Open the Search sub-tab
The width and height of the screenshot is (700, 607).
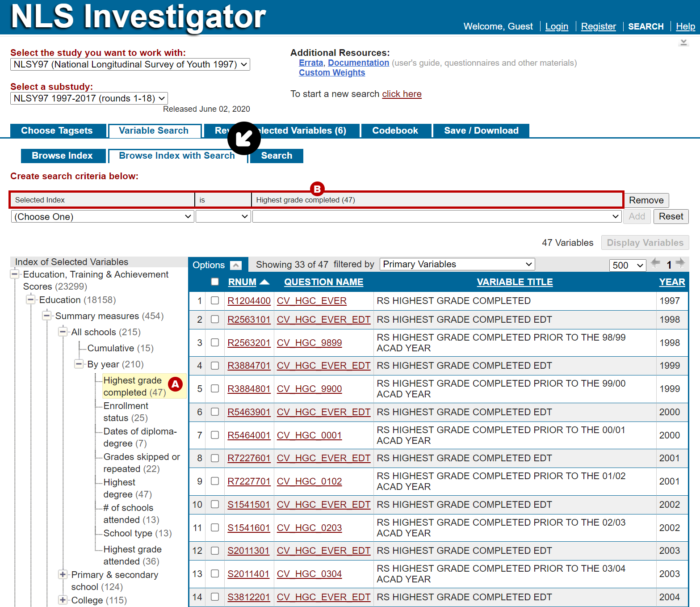pos(277,156)
